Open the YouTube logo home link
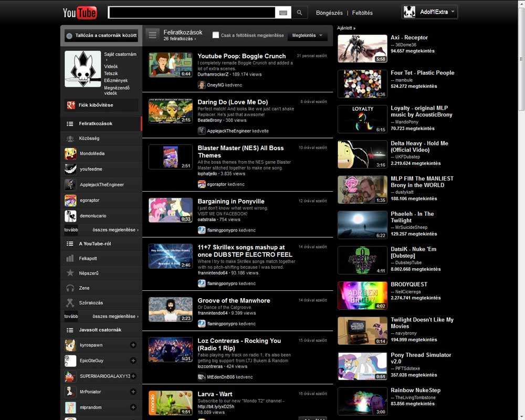Screen dimensions: 525x420 tap(80, 13)
